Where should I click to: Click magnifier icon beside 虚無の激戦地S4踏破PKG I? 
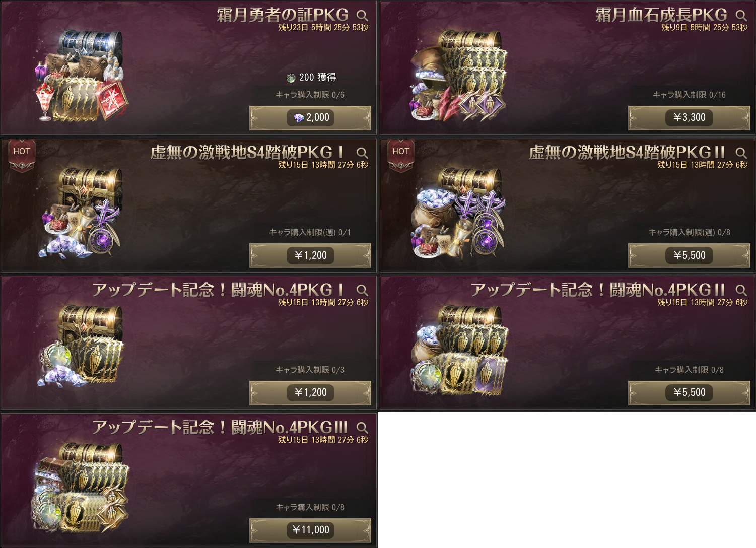click(x=362, y=153)
